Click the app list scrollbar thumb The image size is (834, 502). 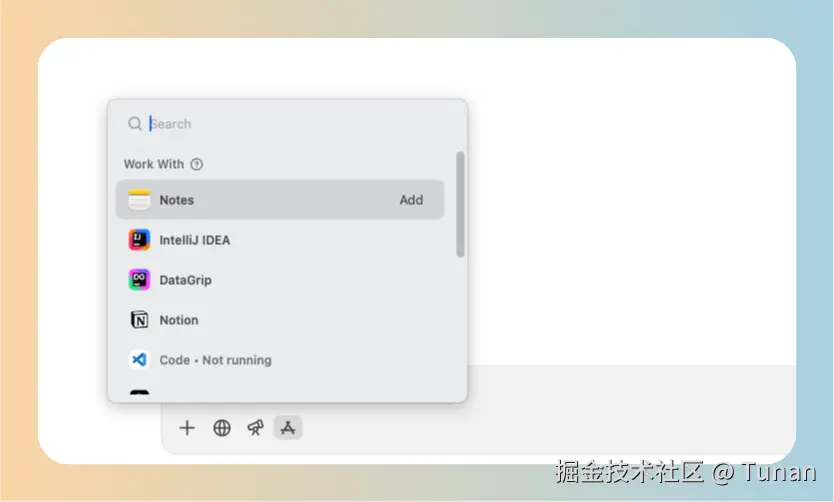(460, 204)
